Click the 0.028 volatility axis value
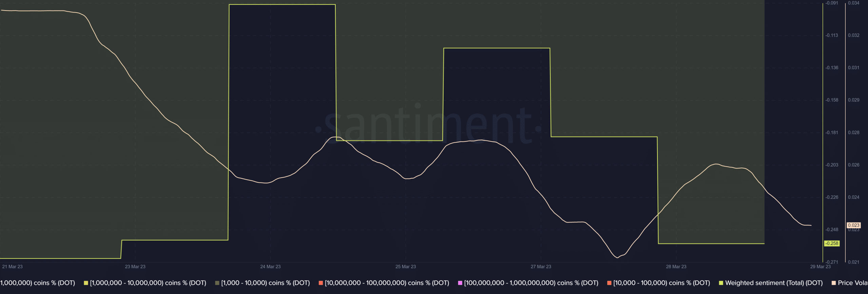The width and height of the screenshot is (868, 294). [854, 133]
